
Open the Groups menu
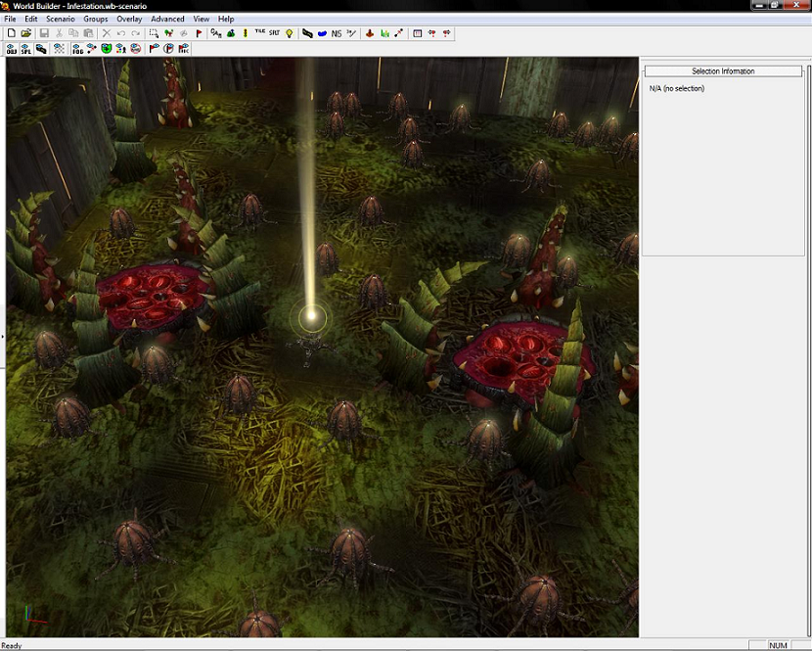[x=96, y=19]
